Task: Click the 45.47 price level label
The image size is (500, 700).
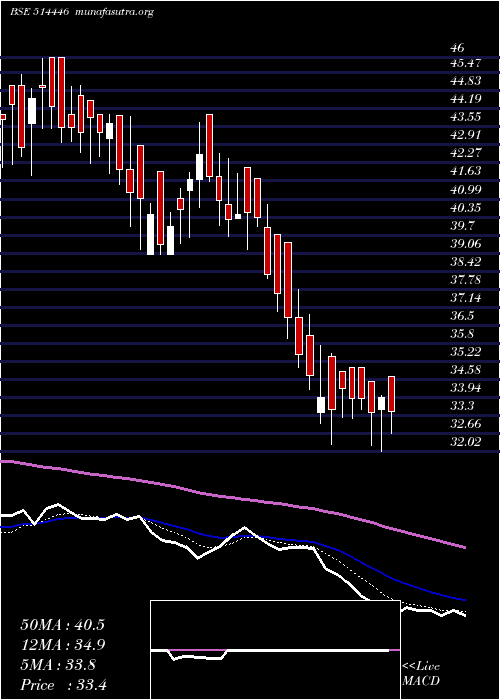Action: click(466, 63)
